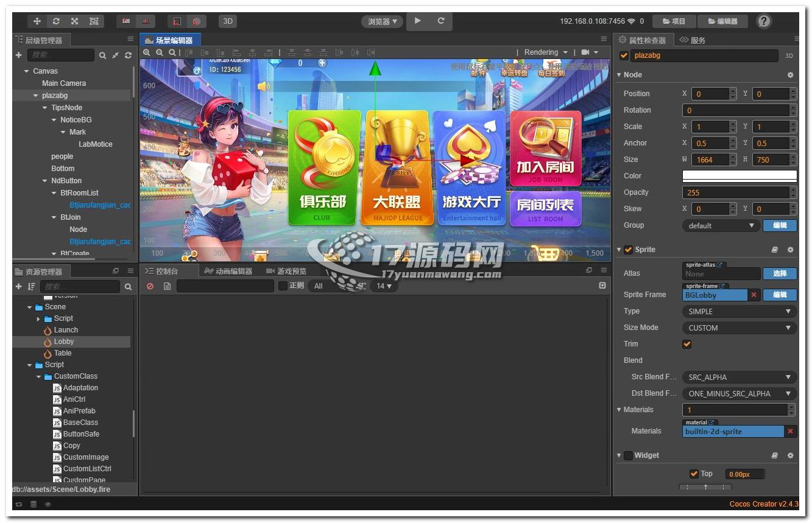Open the help question mark icon
The width and height of the screenshot is (812, 523).
[x=764, y=21]
